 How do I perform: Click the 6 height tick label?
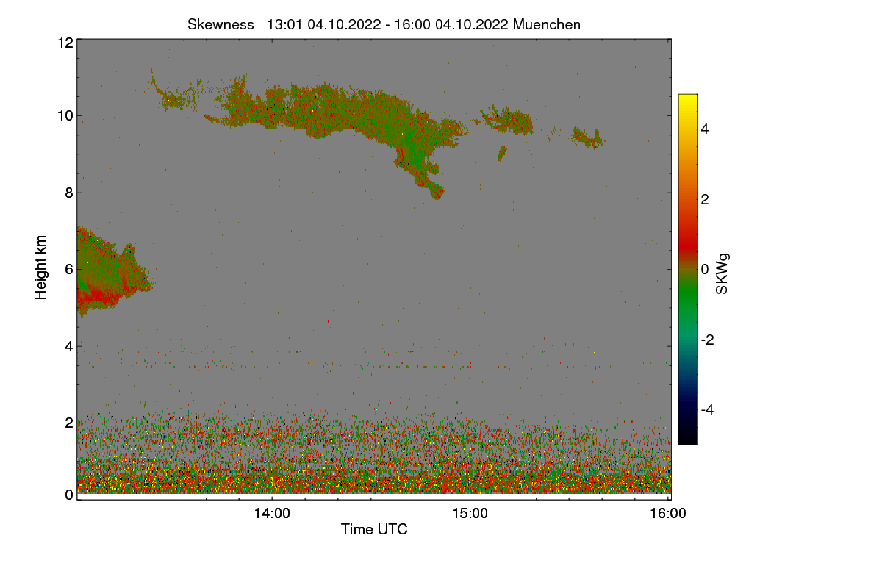[x=69, y=269]
